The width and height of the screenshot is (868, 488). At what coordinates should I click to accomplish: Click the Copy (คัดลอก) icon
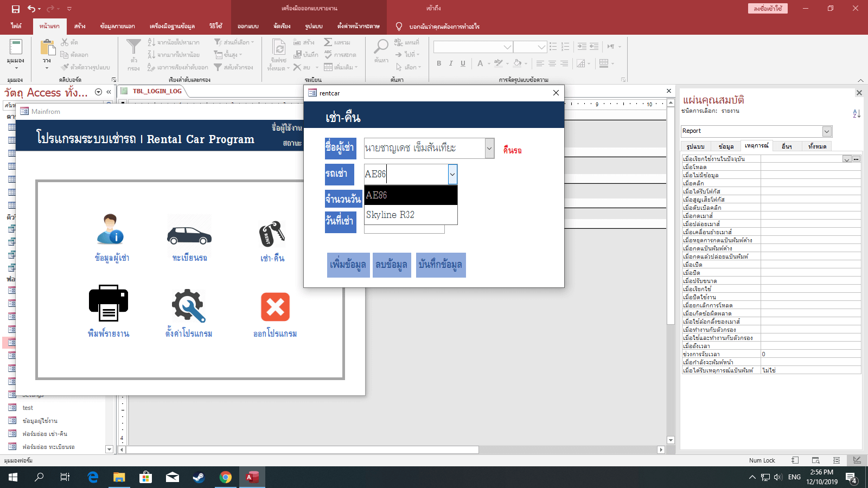point(65,55)
